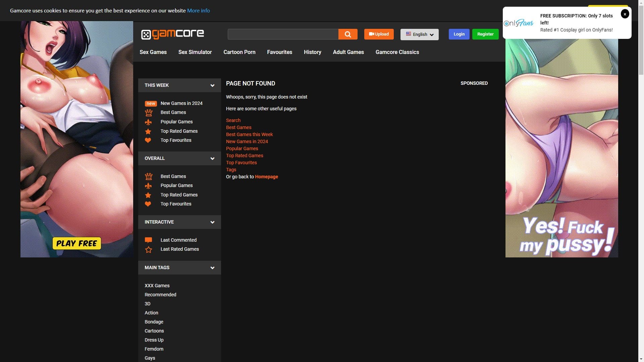Open Top Rated Games in useful pages list
644x362 pixels.
(x=245, y=156)
